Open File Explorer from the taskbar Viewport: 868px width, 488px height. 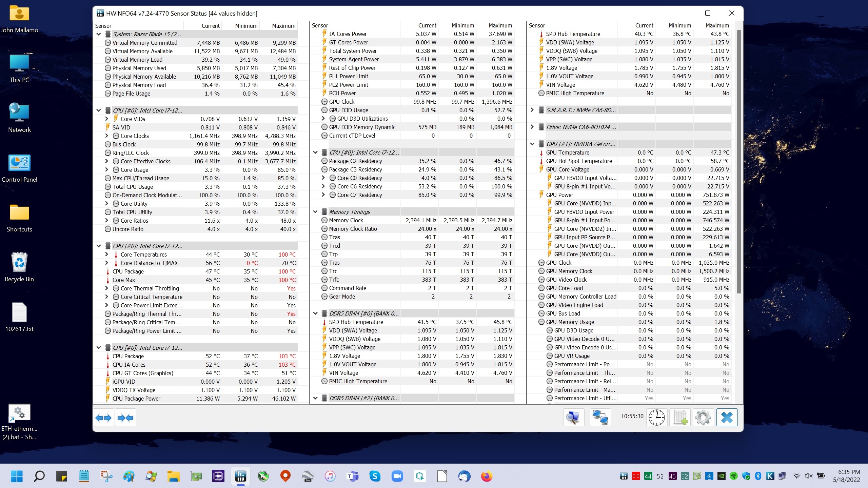173,476
